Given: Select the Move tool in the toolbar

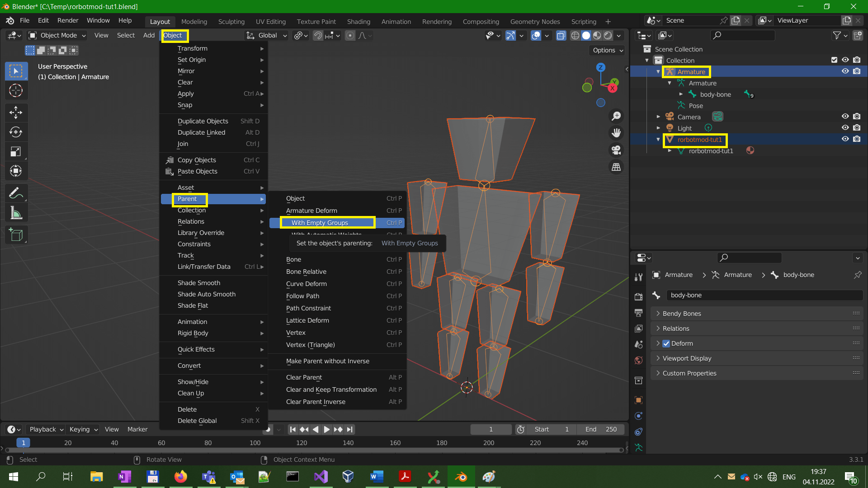Looking at the screenshot, I should tap(16, 113).
